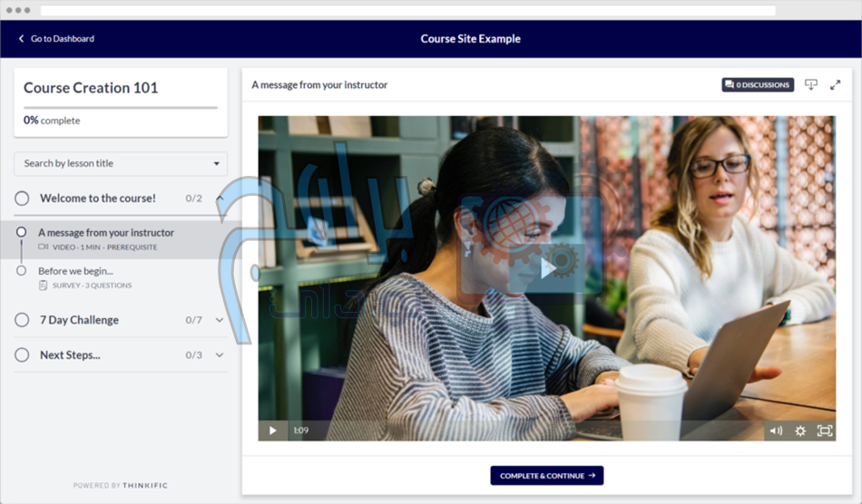
Task: Click the back arrow beside Go to Dashboard
Action: (22, 39)
